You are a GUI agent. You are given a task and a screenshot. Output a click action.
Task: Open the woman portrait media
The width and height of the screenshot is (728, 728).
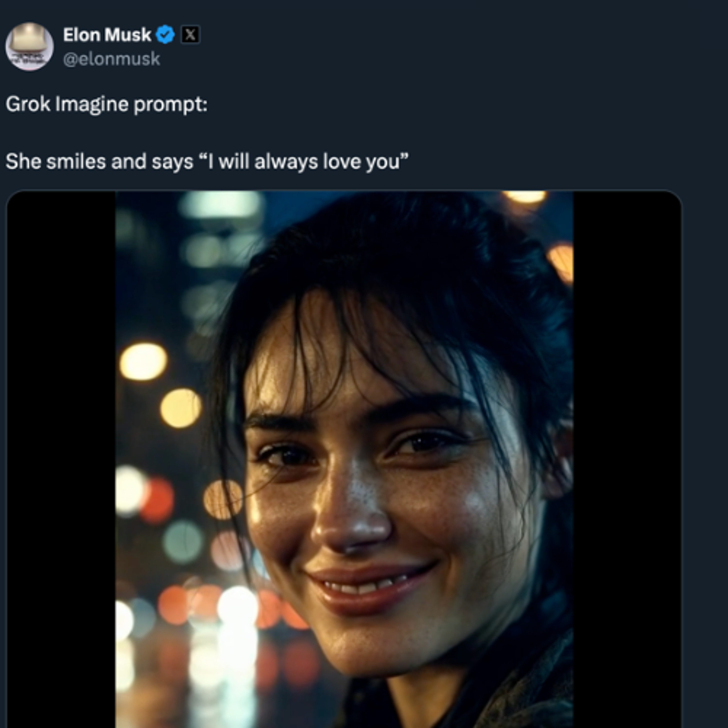click(x=344, y=452)
